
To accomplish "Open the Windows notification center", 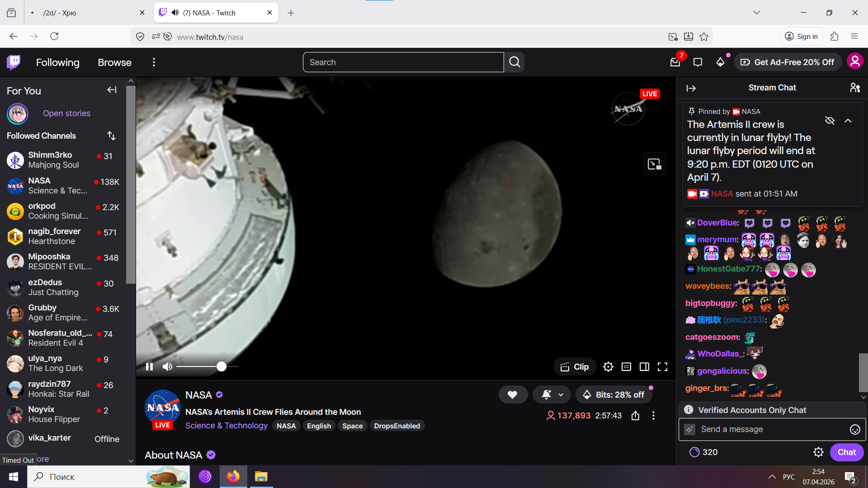I will (x=849, y=477).
